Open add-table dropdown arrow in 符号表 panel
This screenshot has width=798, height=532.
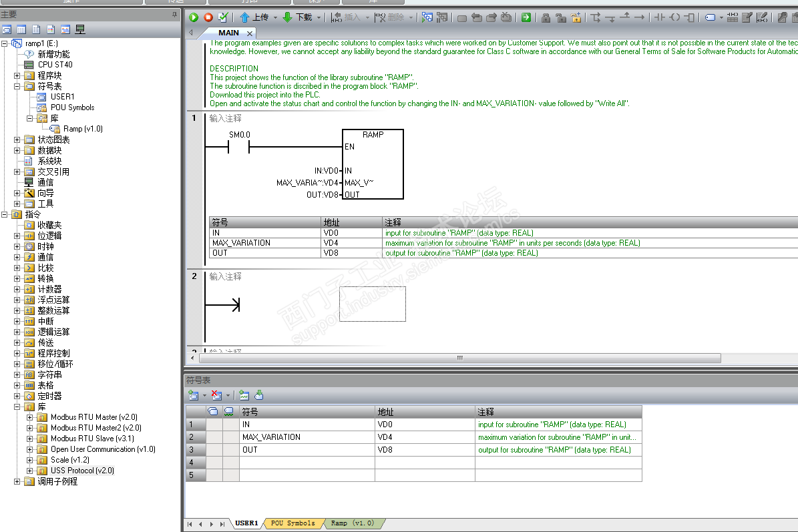(204, 396)
